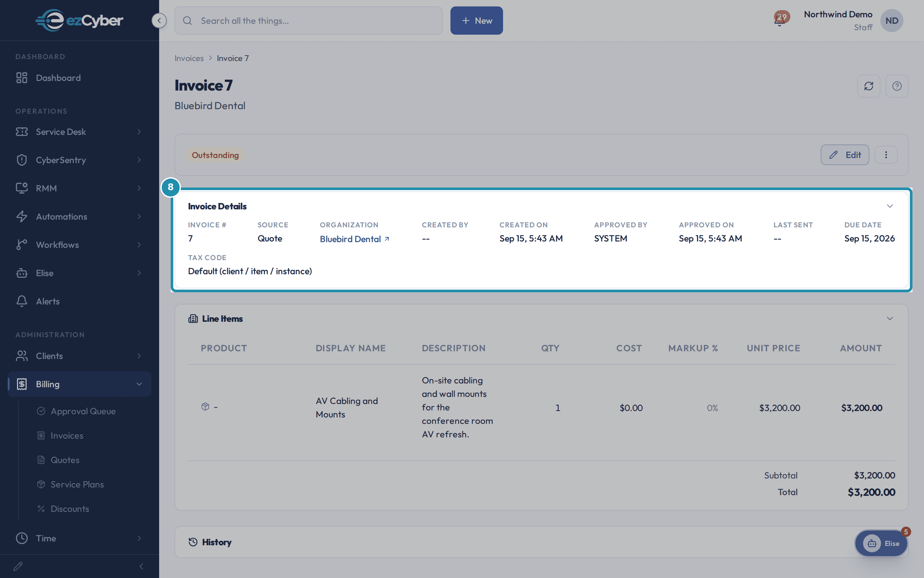Open Service Plans under Billing

tap(77, 484)
